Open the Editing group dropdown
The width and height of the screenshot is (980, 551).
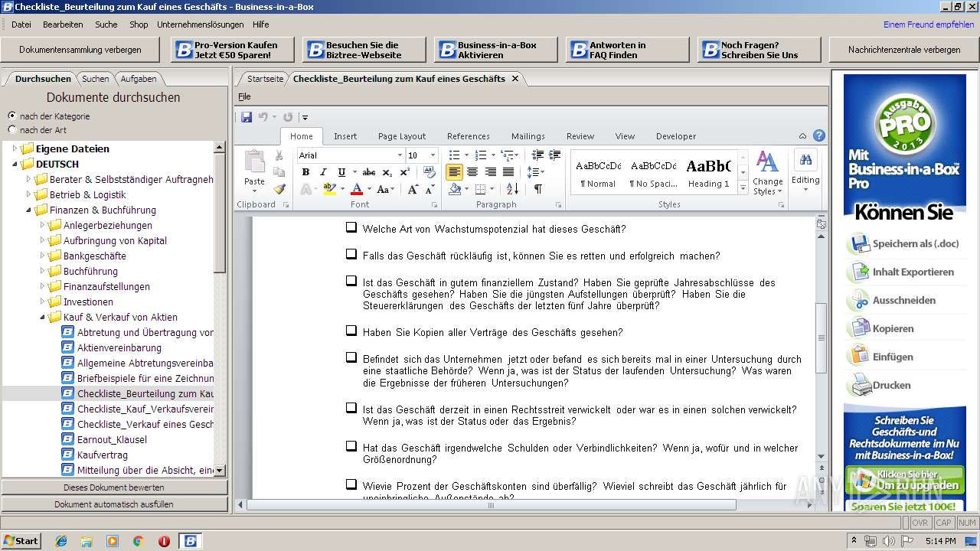805,172
